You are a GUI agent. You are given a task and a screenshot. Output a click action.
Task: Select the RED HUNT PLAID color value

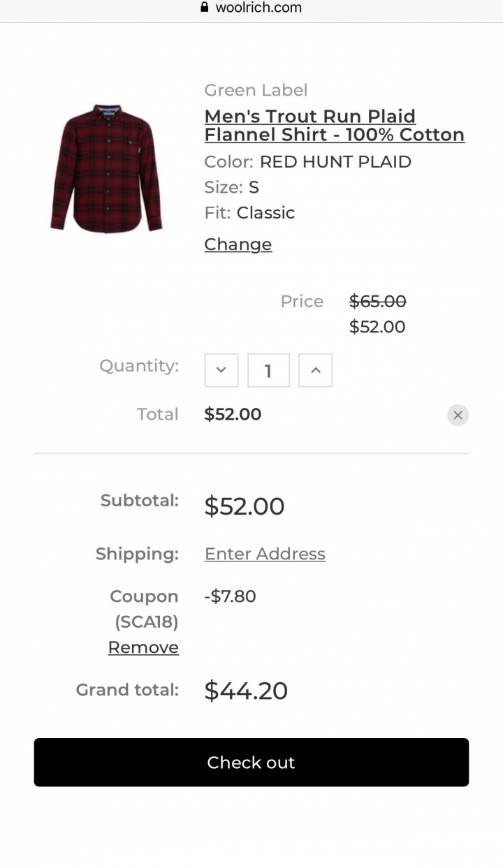pos(335,162)
